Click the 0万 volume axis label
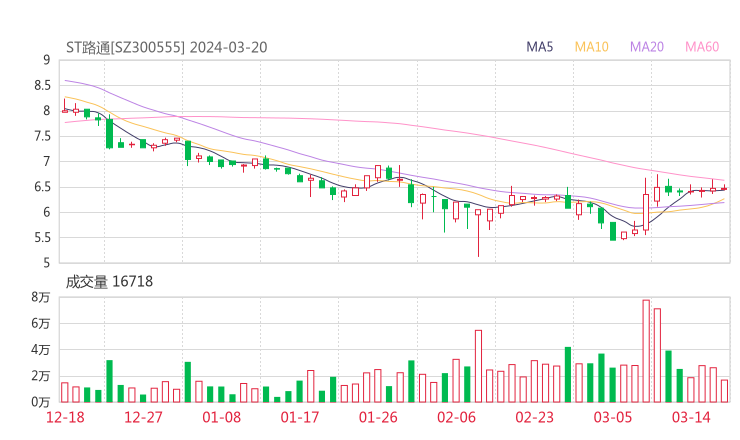Screen dimensions: 740x440 pyautogui.click(x=41, y=402)
